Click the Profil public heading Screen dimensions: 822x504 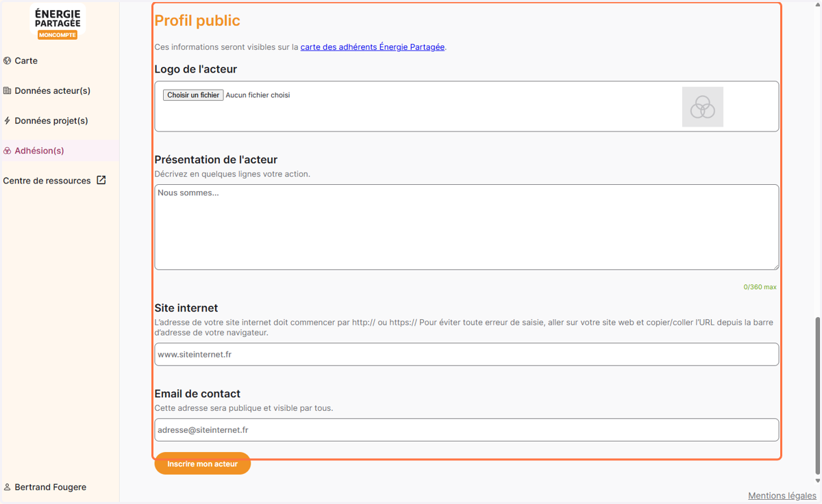(x=197, y=21)
